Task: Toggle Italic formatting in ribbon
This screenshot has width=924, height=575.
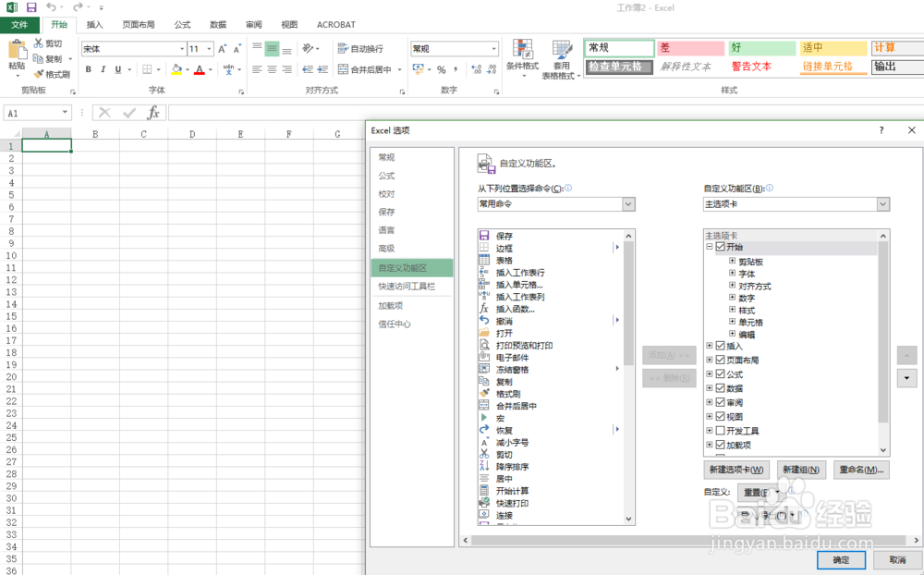Action: click(x=103, y=69)
